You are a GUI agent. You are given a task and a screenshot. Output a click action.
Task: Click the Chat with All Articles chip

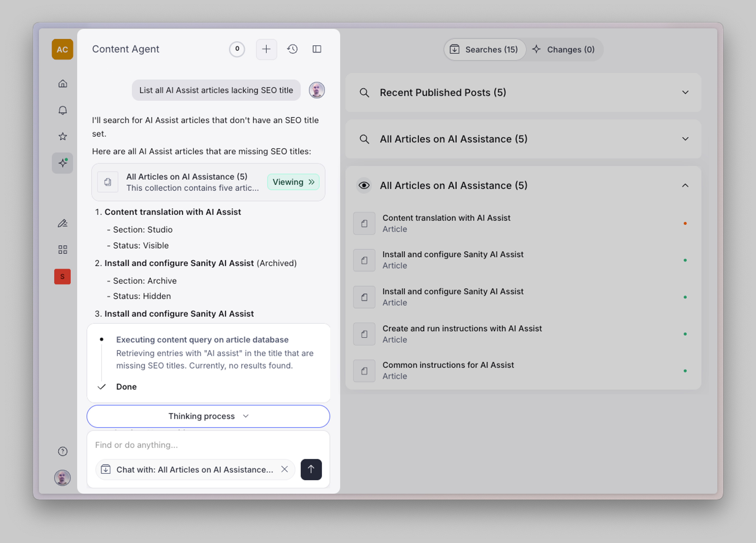click(195, 469)
